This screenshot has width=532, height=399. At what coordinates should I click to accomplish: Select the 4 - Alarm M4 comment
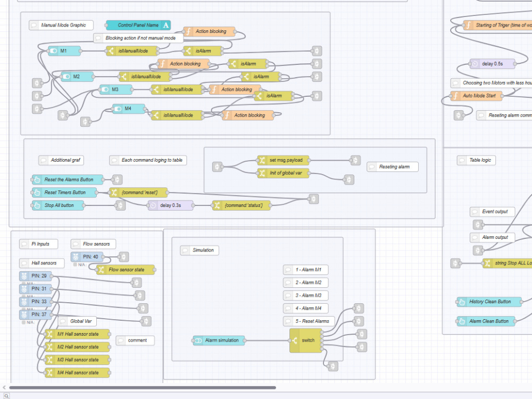click(x=306, y=309)
